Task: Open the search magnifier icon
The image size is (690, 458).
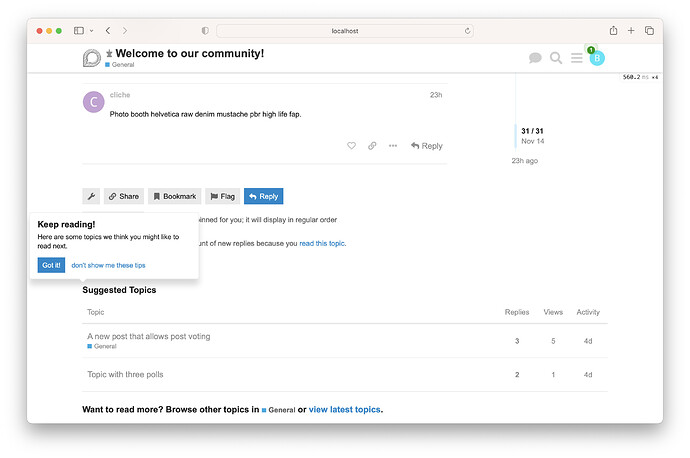Action: coord(556,58)
